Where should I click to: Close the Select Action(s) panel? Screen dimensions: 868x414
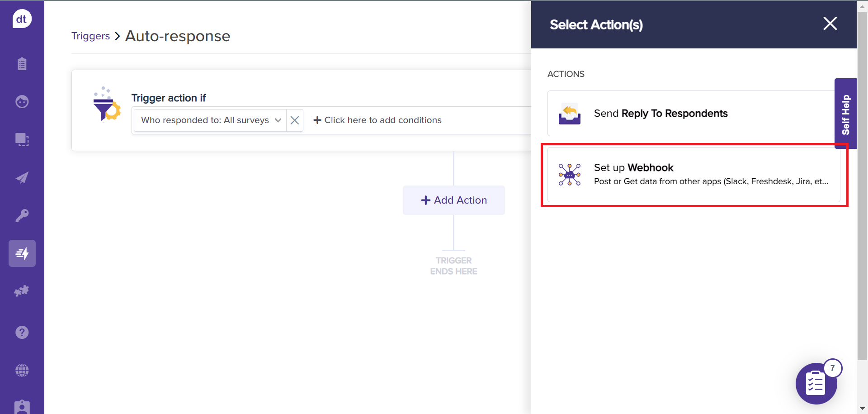coord(830,24)
